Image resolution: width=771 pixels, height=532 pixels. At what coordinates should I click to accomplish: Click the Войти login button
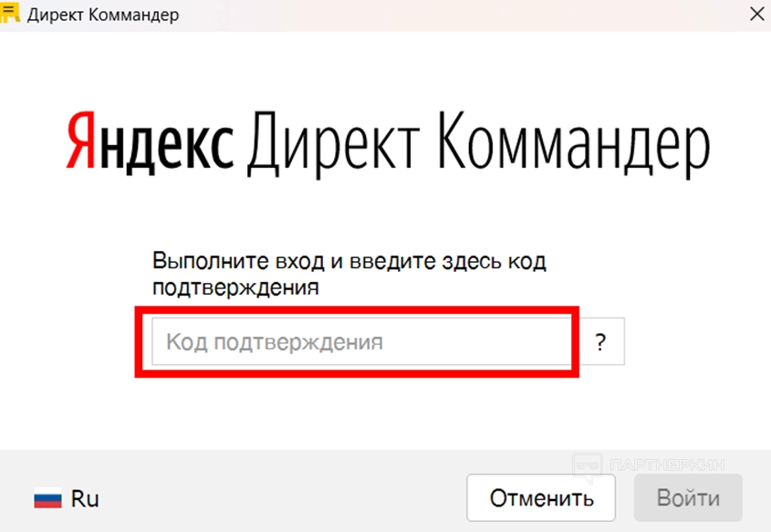point(688,497)
